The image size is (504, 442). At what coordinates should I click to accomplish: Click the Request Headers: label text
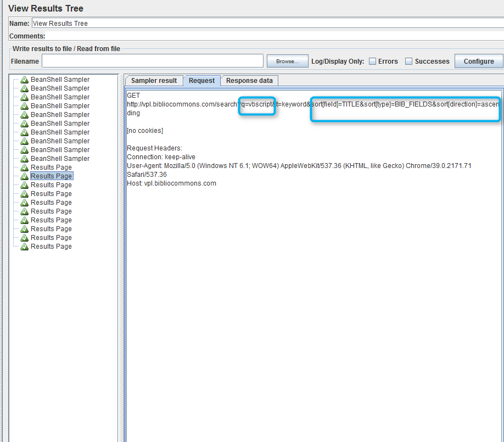[x=155, y=148]
